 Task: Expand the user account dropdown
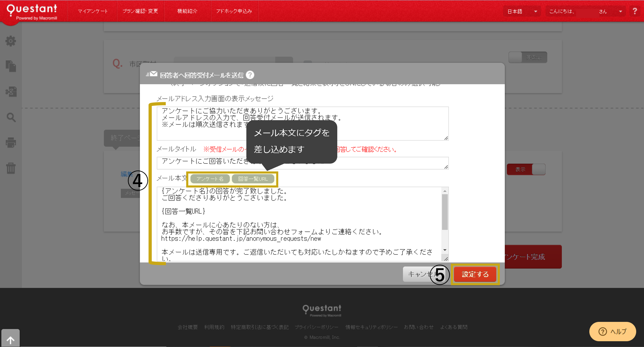coord(620,11)
